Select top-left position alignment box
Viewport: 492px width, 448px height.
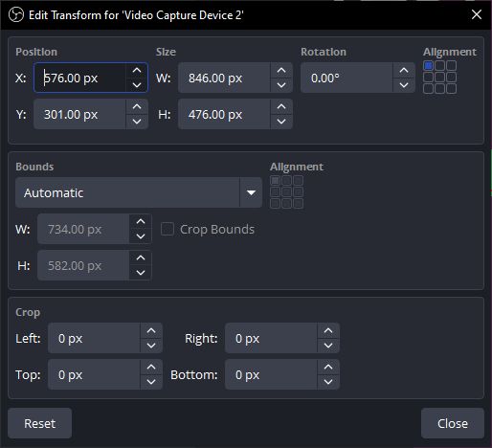tap(428, 66)
